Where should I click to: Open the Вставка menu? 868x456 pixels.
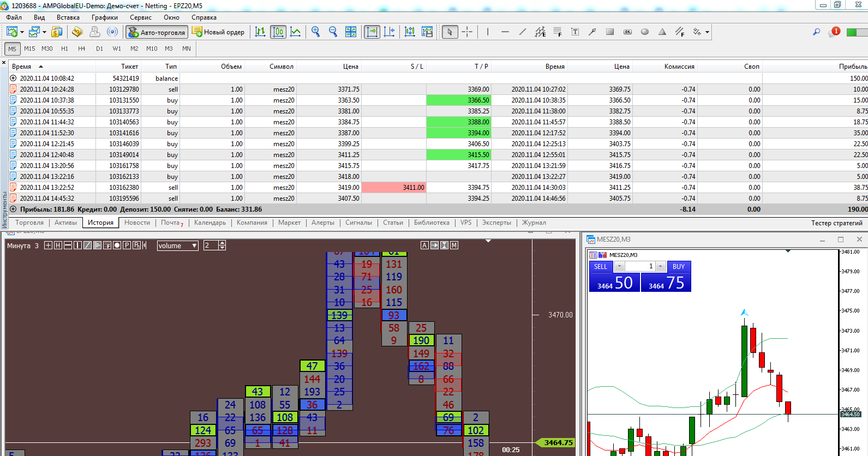(x=68, y=17)
